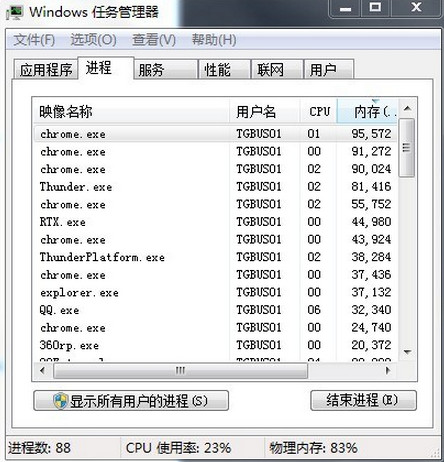Select the Thunder.exe process
Image resolution: width=444 pixels, height=462 pixels.
[x=216, y=187]
